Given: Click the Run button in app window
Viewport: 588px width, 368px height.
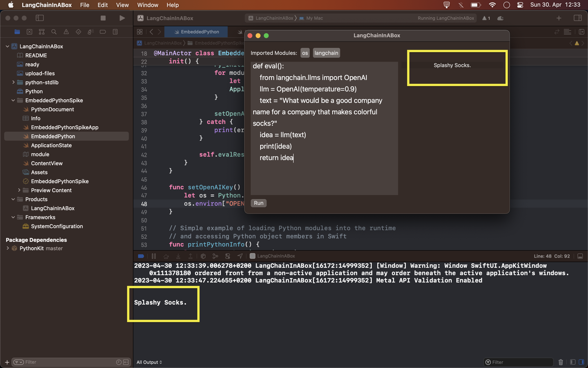Looking at the screenshot, I should (x=259, y=203).
